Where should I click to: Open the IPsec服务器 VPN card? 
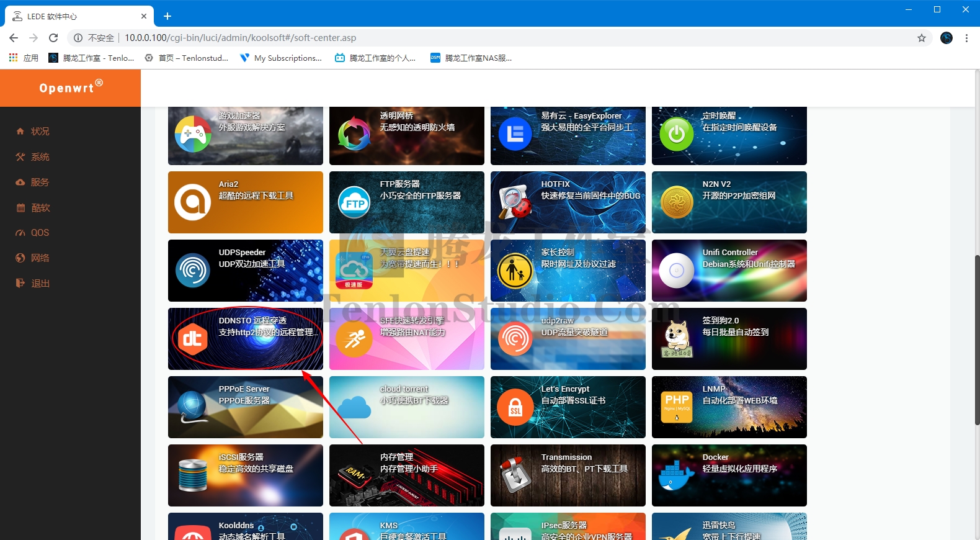568,526
